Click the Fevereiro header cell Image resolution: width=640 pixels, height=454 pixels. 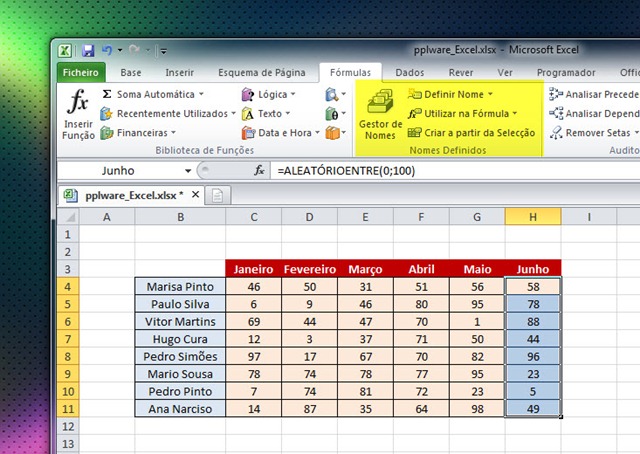click(x=309, y=269)
